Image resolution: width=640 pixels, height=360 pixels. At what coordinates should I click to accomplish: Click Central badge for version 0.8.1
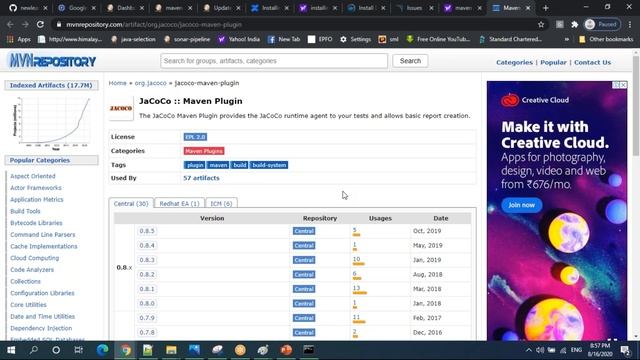coord(304,289)
